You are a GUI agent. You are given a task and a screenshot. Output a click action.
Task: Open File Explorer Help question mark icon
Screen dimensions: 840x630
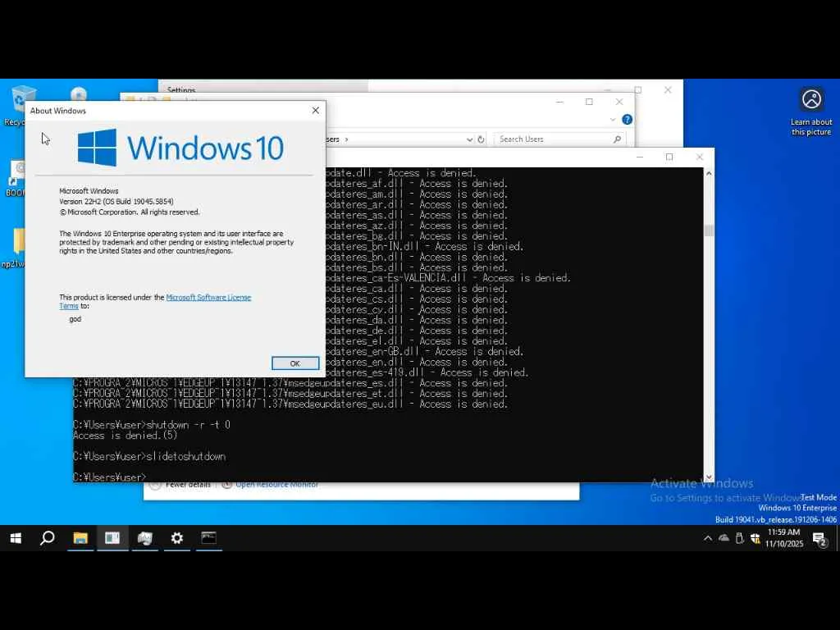tap(628, 120)
